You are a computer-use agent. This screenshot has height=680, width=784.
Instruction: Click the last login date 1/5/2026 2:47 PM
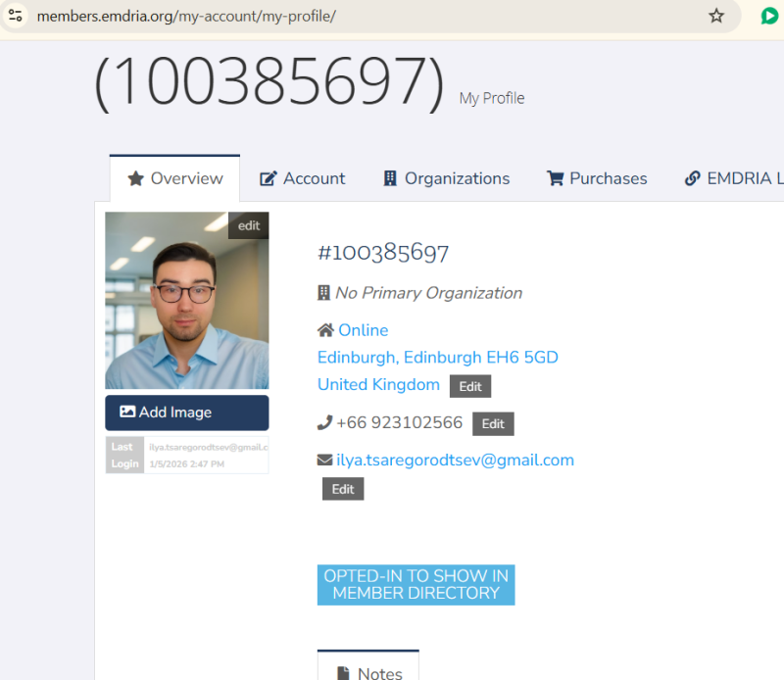tap(187, 464)
